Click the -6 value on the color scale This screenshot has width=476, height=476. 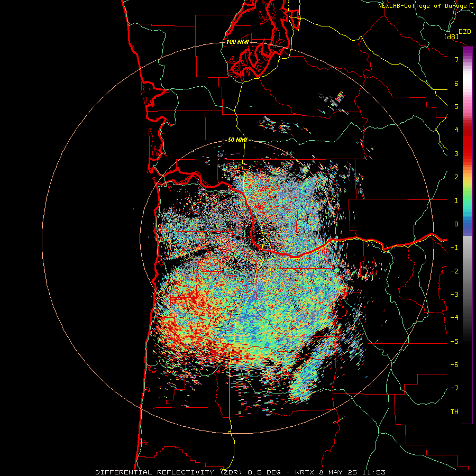click(454, 365)
